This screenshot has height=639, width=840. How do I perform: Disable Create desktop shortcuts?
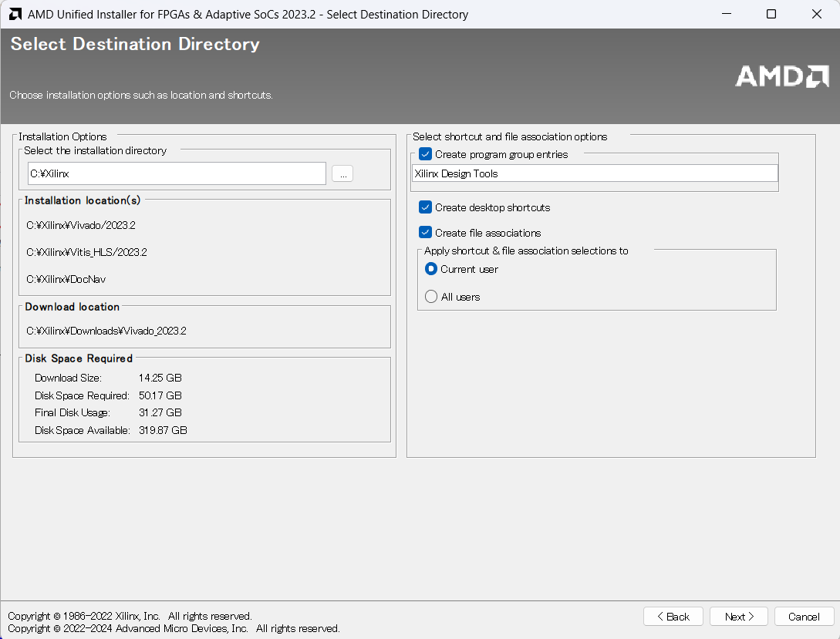pos(425,207)
